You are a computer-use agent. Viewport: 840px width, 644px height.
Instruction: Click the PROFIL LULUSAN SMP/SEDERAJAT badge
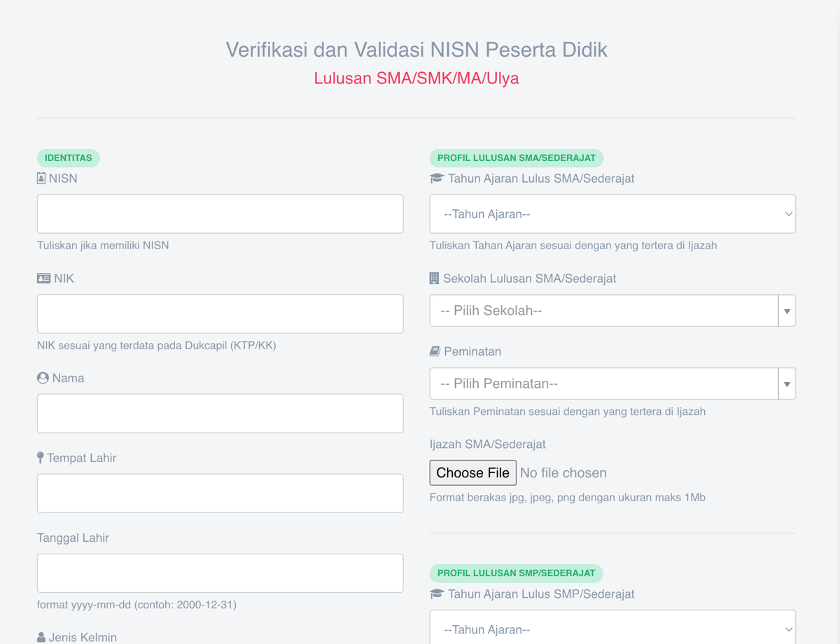(516, 573)
